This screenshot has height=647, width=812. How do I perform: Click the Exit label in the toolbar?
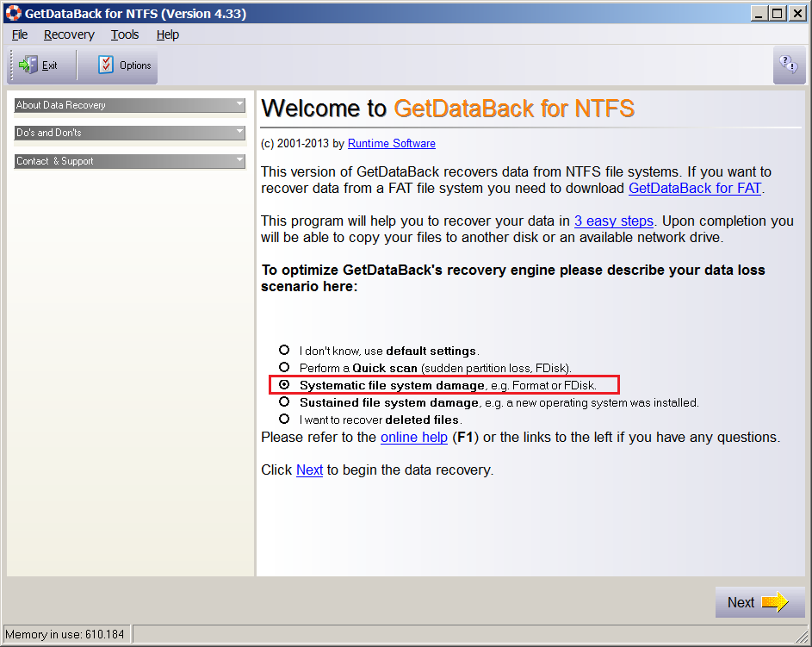coord(50,65)
